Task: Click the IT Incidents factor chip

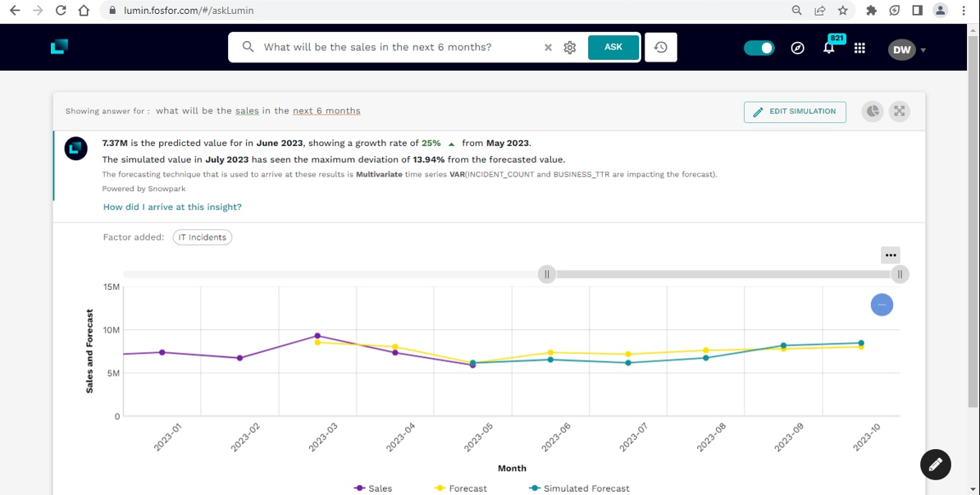Action: pos(202,237)
